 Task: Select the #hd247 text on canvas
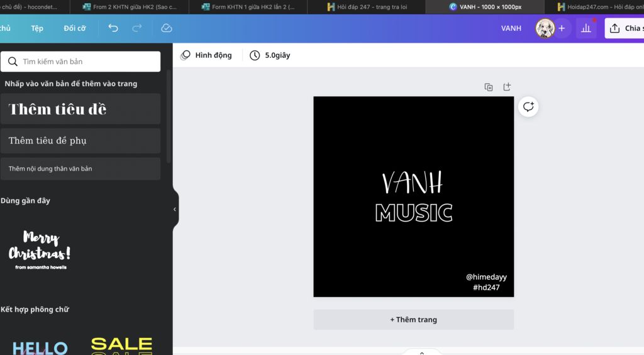click(486, 288)
